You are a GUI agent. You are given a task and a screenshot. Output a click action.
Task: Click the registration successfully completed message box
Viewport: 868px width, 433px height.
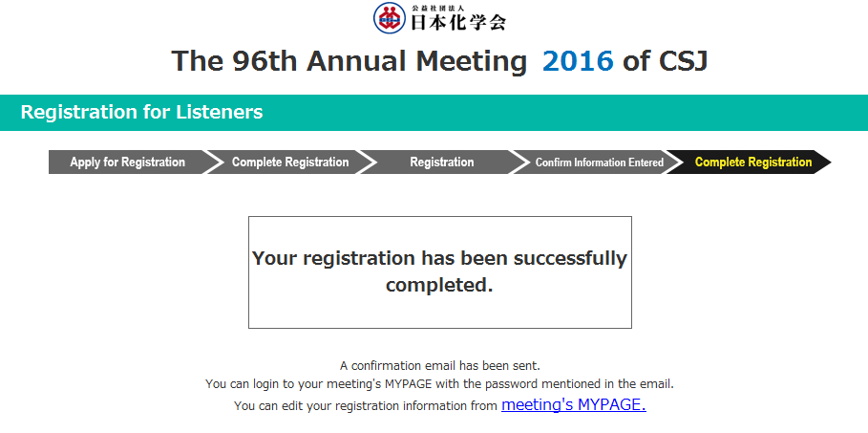click(x=439, y=272)
